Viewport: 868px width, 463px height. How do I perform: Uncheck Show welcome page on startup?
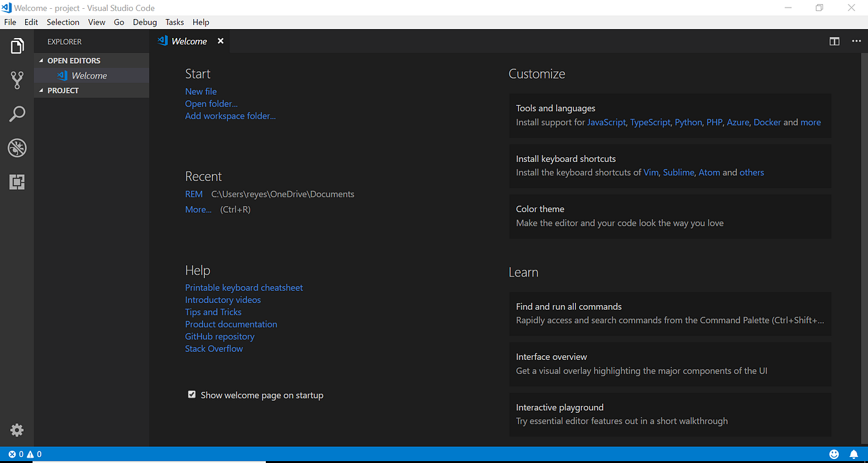192,394
